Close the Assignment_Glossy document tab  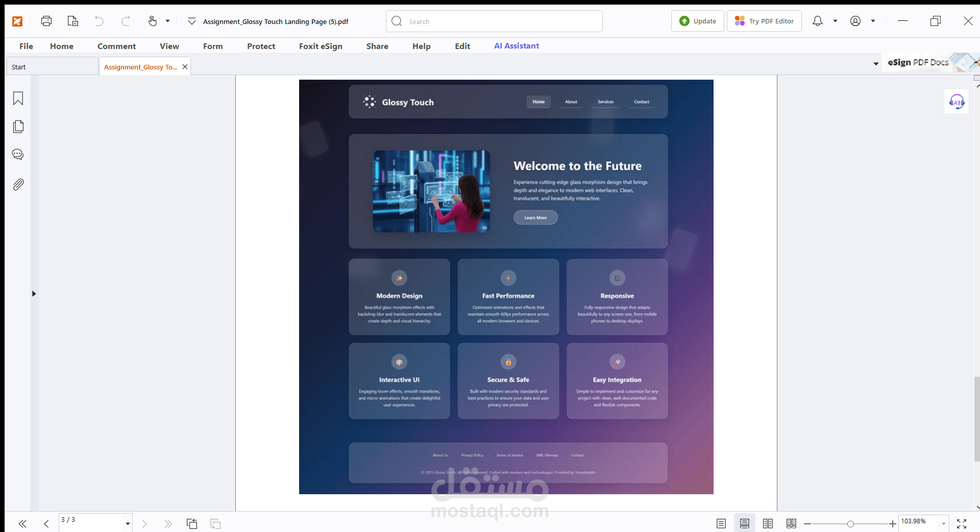(185, 67)
